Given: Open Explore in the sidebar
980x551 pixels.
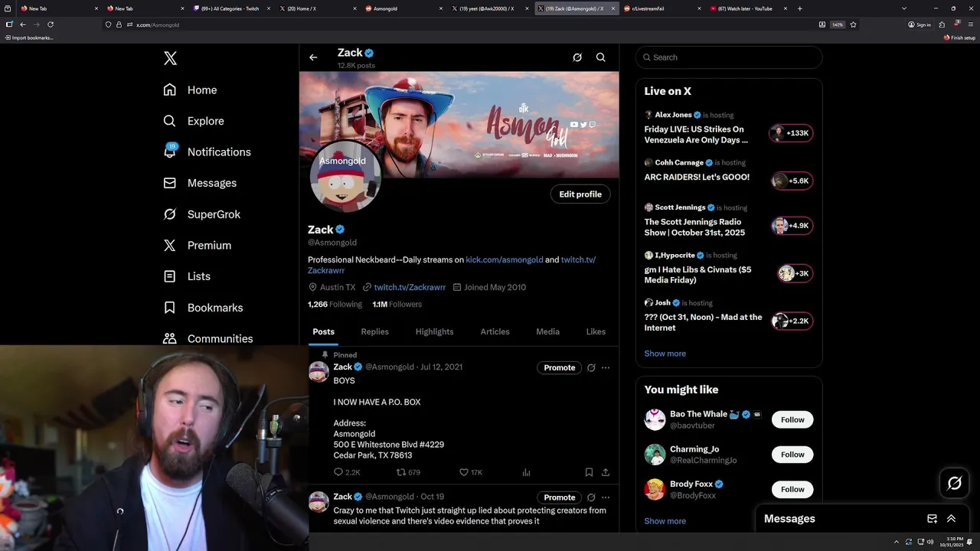Looking at the screenshot, I should 194,121.
